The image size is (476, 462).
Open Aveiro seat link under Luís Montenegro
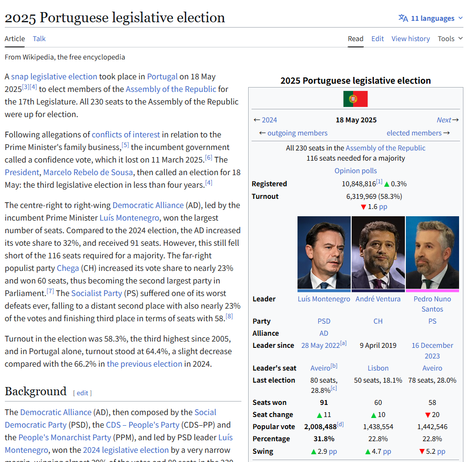[320, 368]
